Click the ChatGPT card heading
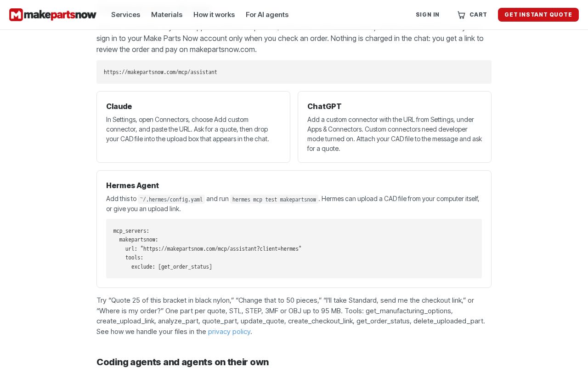 pyautogui.click(x=324, y=106)
